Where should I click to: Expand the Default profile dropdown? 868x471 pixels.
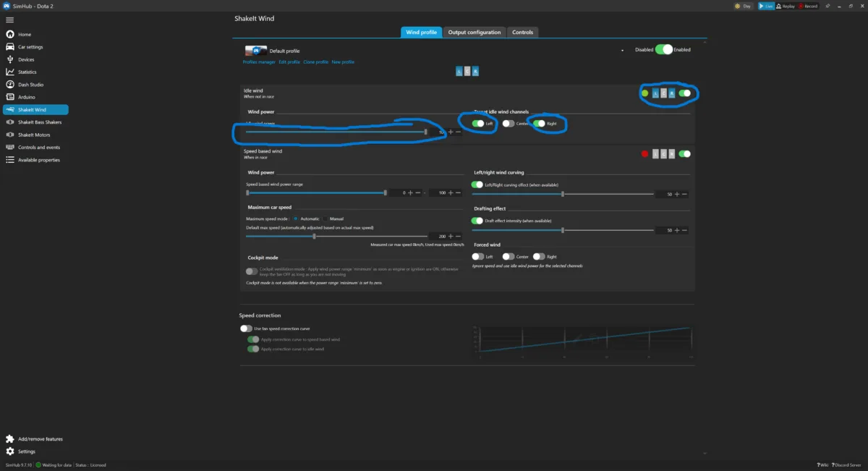pos(622,51)
